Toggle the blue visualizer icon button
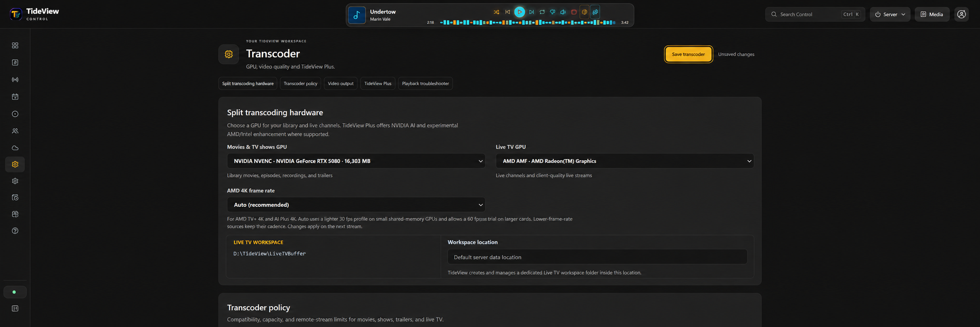980x327 pixels. (x=595, y=12)
